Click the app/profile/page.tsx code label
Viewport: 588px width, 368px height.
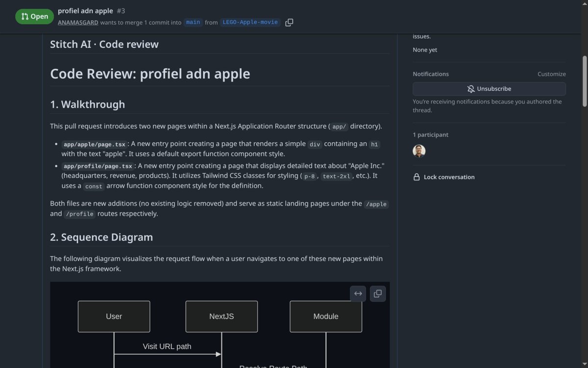pyautogui.click(x=98, y=166)
